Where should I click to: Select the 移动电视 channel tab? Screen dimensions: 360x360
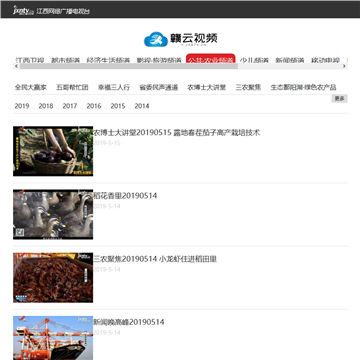[325, 60]
